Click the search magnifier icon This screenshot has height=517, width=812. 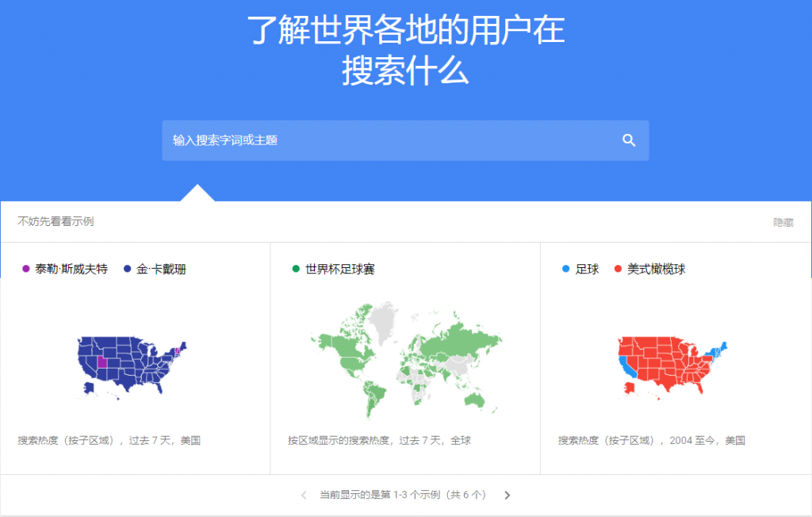tap(629, 140)
